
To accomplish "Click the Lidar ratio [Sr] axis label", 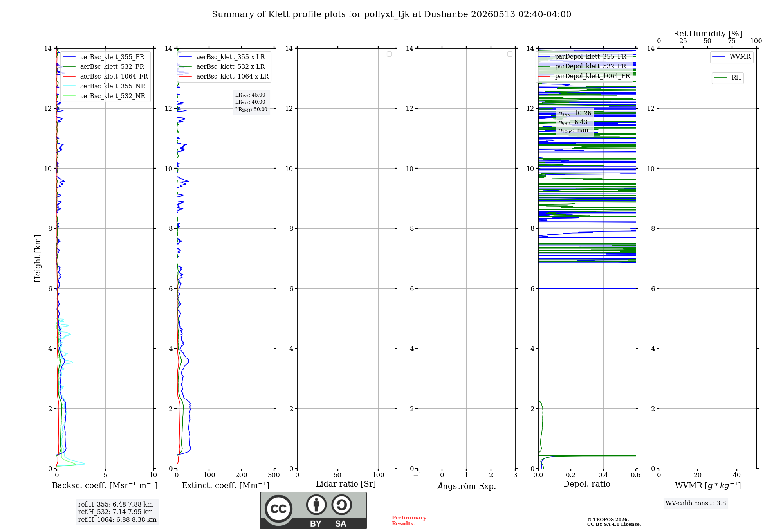I will click(x=346, y=484).
